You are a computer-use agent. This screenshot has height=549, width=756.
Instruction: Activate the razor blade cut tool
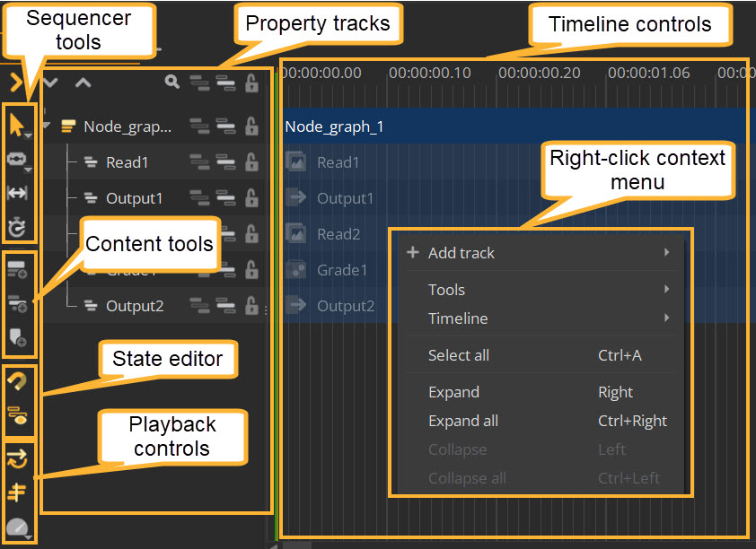[x=16, y=159]
